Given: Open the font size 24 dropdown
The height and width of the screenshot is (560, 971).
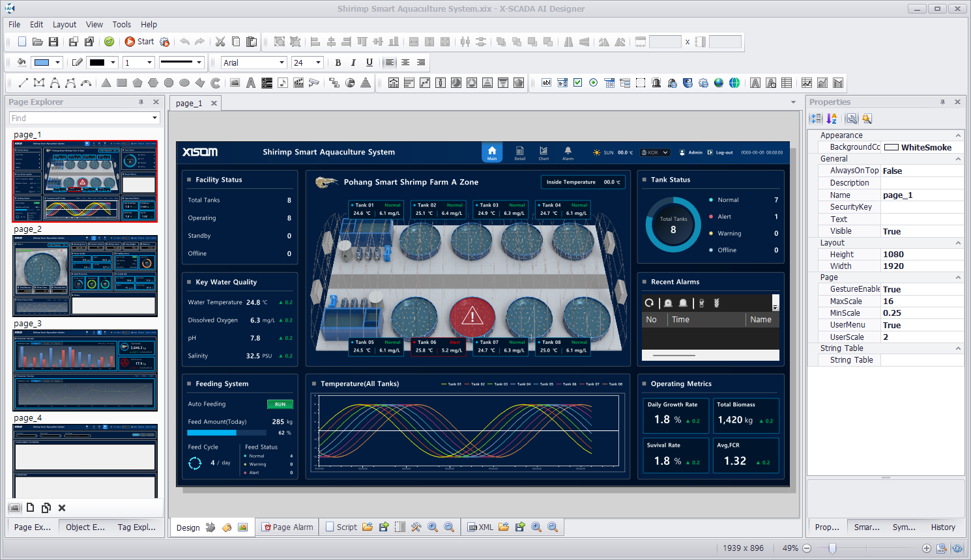Looking at the screenshot, I should 318,63.
